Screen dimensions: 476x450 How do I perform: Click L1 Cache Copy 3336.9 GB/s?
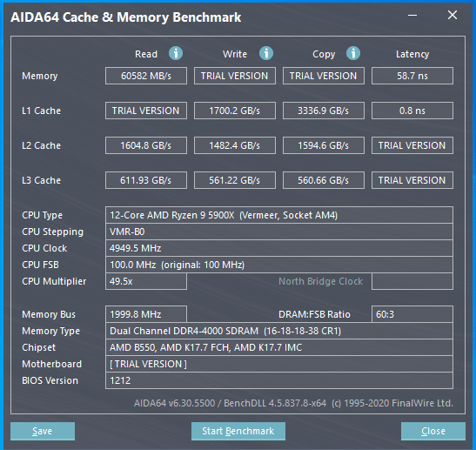(324, 111)
